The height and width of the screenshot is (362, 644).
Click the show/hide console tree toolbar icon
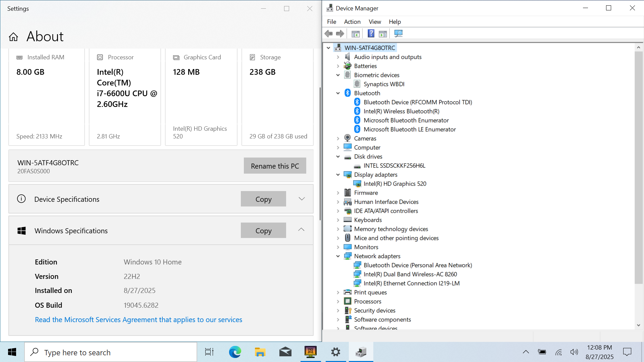356,34
